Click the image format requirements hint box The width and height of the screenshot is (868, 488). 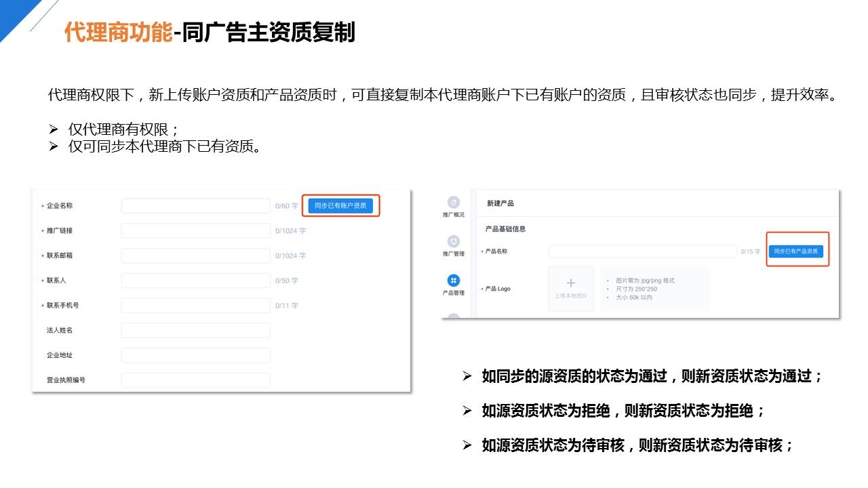coord(654,289)
